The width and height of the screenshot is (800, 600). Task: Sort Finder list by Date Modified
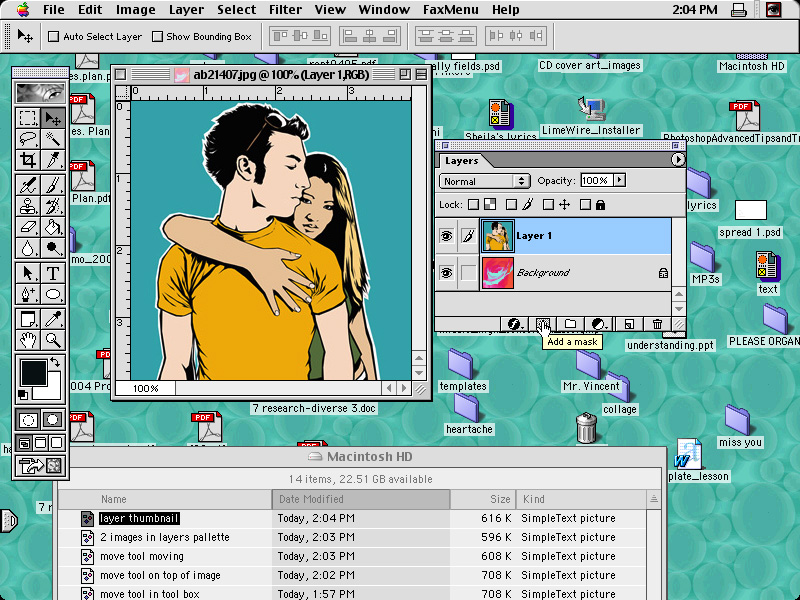(361, 499)
